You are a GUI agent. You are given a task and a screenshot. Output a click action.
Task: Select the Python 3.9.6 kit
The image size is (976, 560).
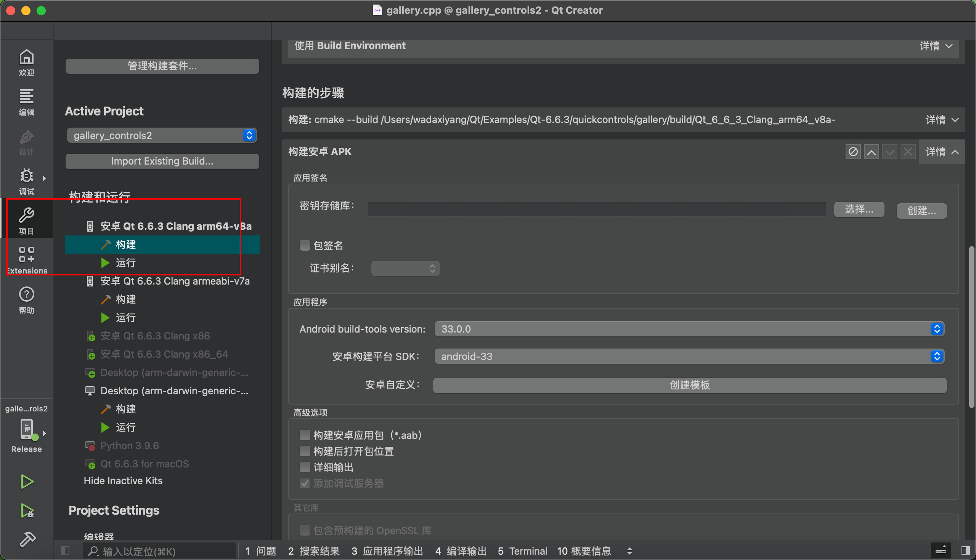122,445
